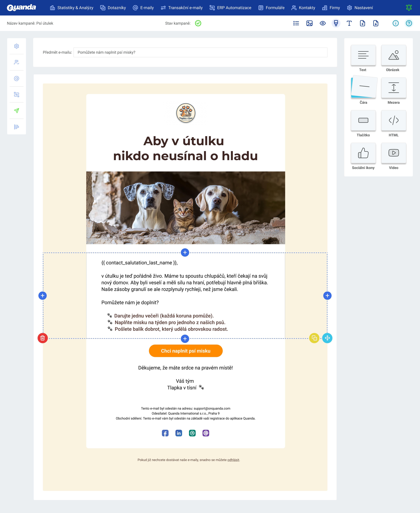
Task: Open the help question mark icon
Action: [x=409, y=23]
